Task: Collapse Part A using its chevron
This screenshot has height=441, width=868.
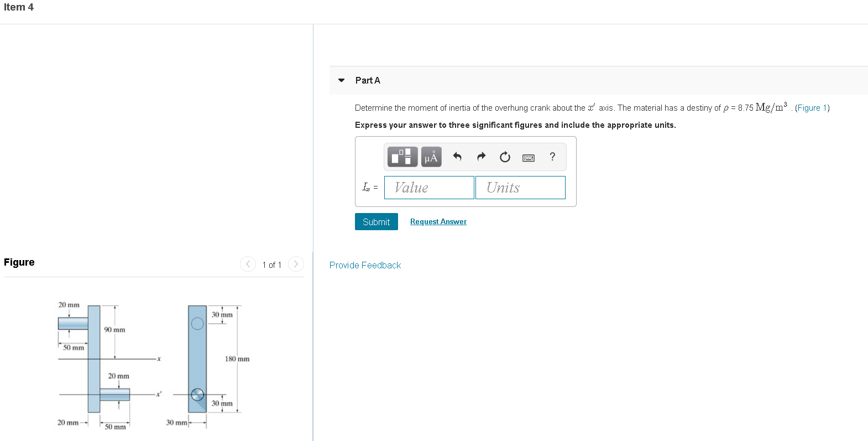Action: (341, 80)
